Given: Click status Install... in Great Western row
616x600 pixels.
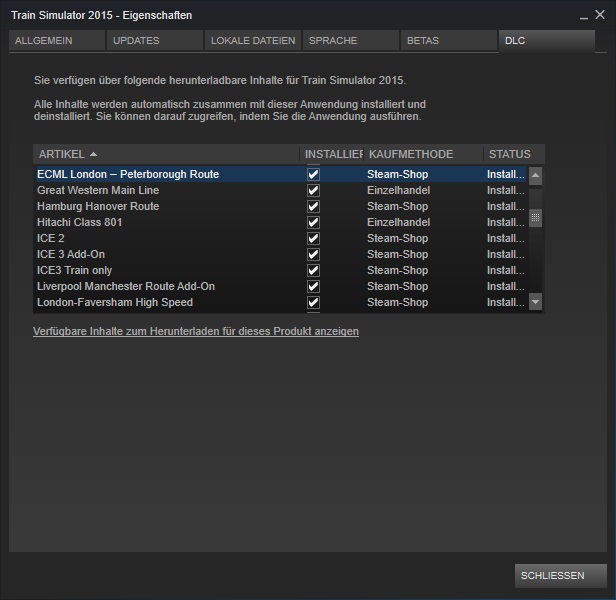Looking at the screenshot, I should pos(506,190).
